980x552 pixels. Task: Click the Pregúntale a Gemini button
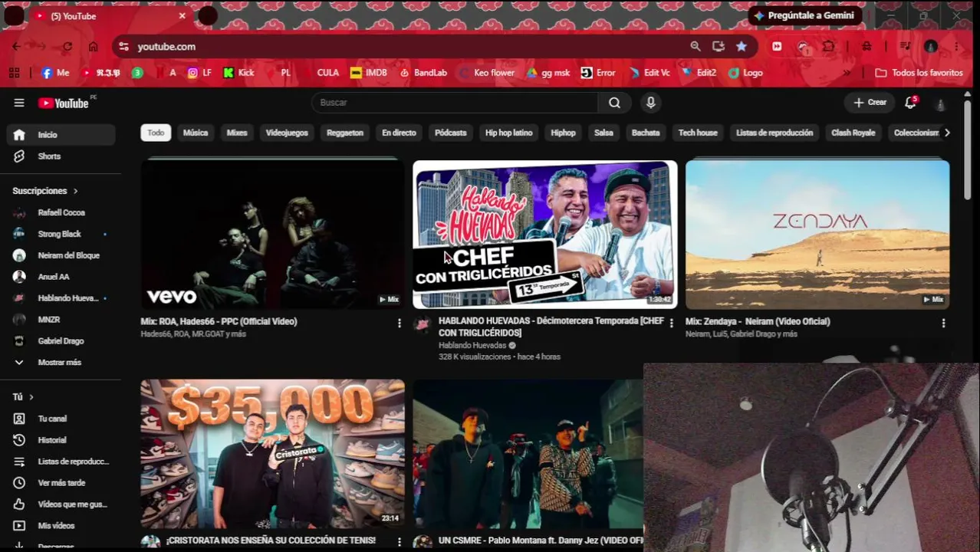805,15
